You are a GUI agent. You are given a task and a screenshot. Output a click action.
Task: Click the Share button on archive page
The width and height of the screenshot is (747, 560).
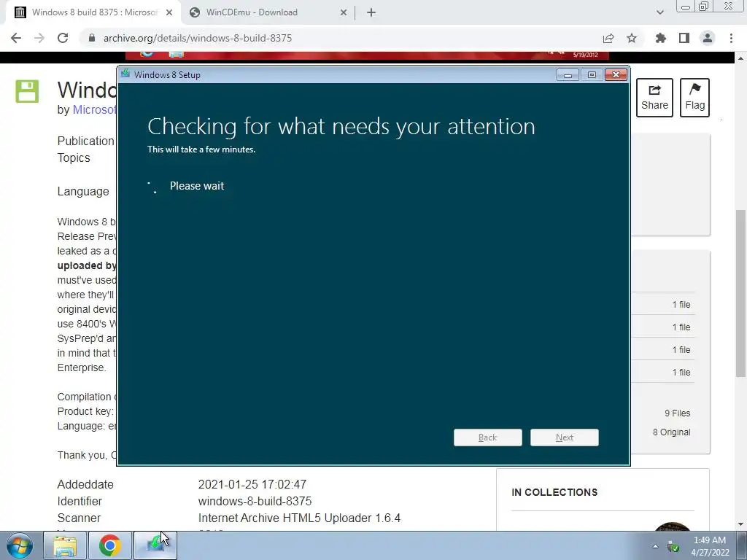[654, 98]
